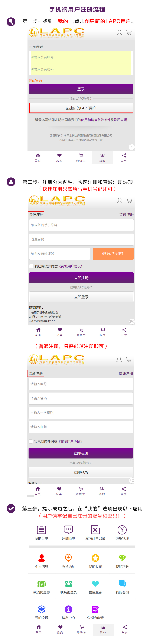Click the orange 忘记密码 link
Image resolution: width=153 pixels, height=644 pixels.
(35, 80)
